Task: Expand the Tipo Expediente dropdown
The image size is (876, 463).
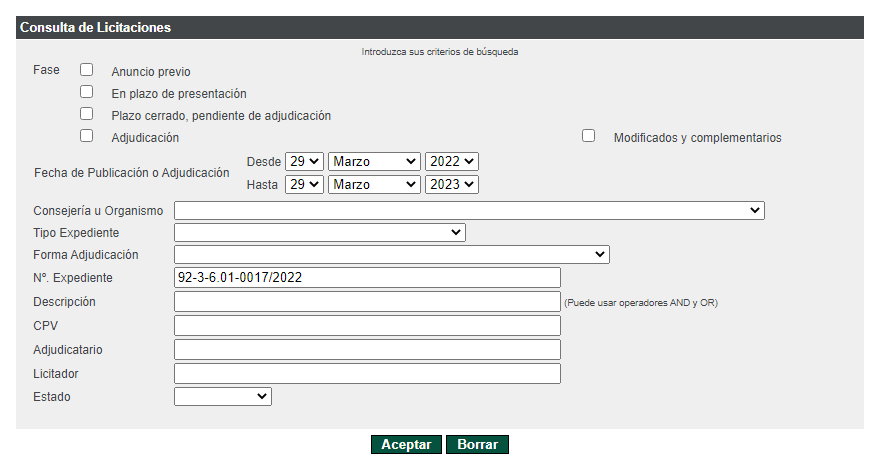Action: tap(320, 232)
